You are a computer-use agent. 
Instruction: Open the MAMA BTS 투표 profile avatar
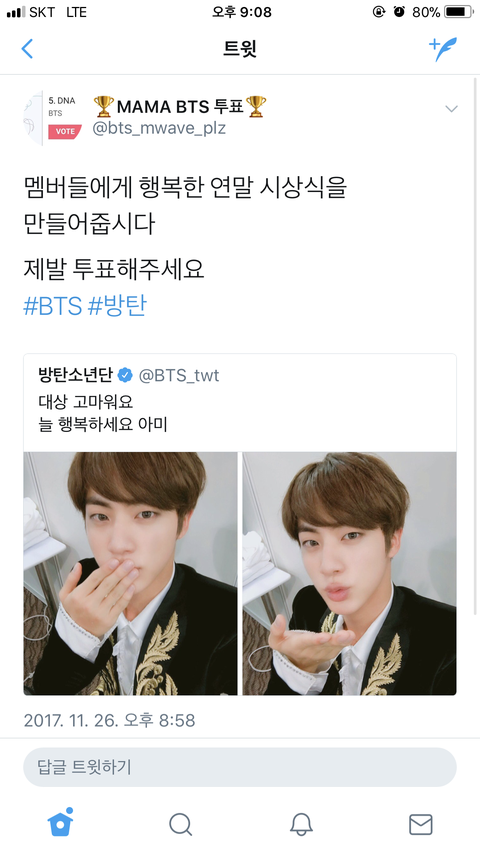pyautogui.click(x=53, y=118)
